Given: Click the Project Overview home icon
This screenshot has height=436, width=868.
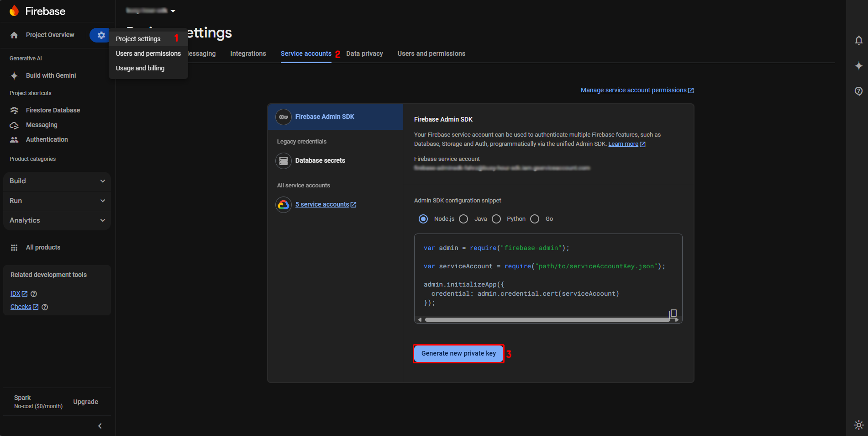Looking at the screenshot, I should click(x=14, y=35).
